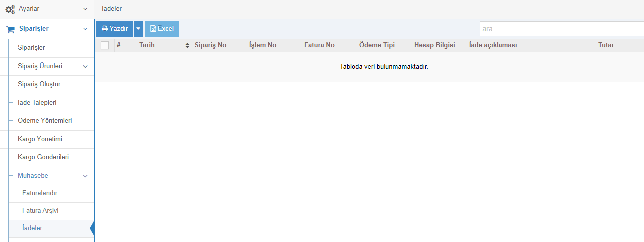Click the Siparişler shopping cart icon

[x=10, y=29]
